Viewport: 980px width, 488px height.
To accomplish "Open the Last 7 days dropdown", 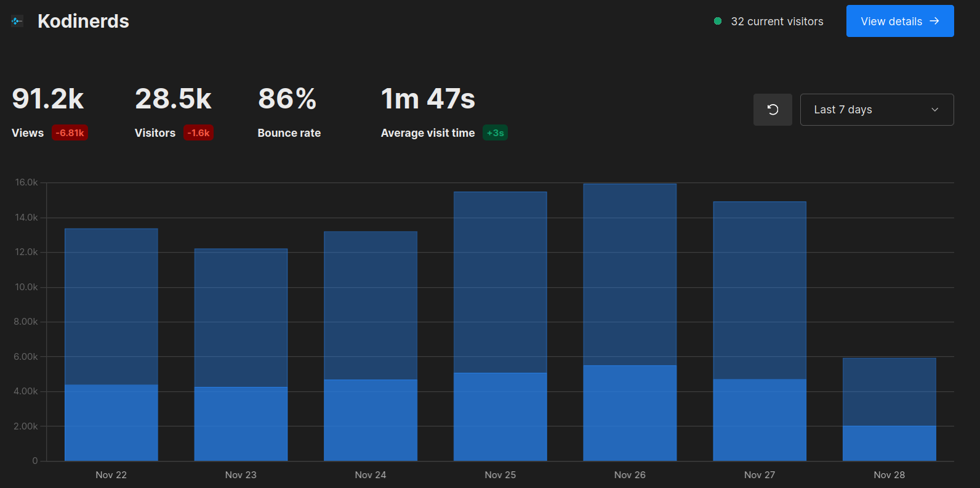I will (x=877, y=110).
